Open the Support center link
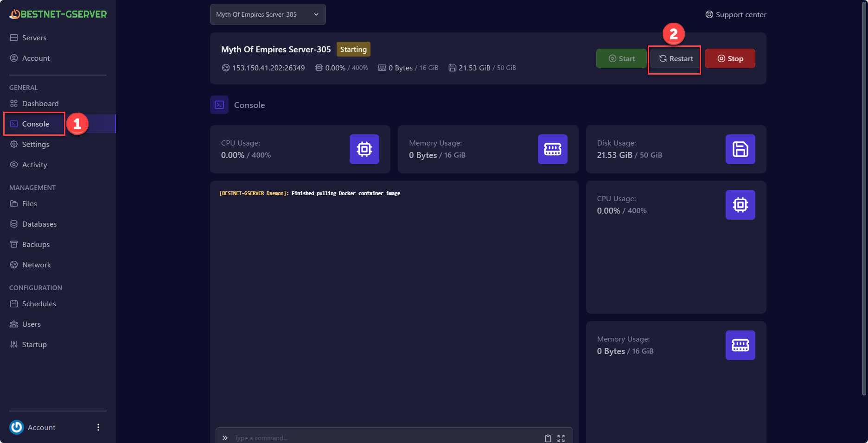 point(735,14)
